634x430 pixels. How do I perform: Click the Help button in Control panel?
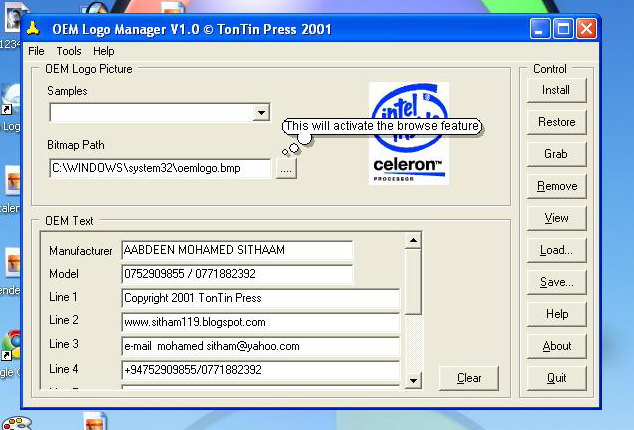pos(556,314)
